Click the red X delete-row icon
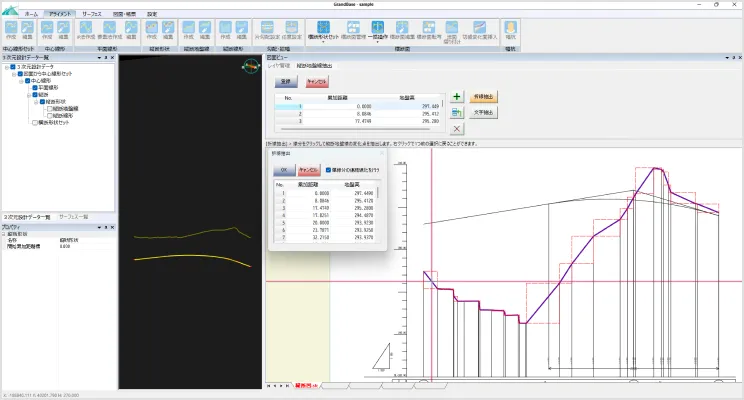 click(x=456, y=129)
